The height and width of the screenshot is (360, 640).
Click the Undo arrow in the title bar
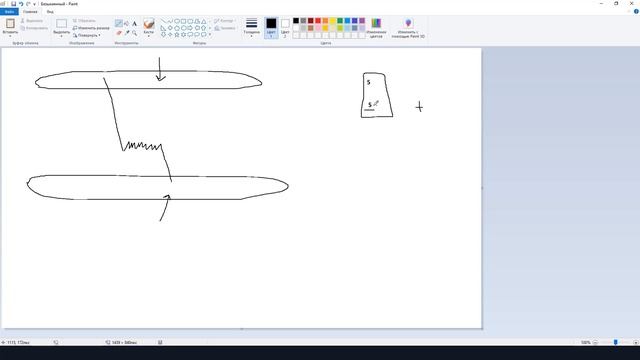(21, 4)
